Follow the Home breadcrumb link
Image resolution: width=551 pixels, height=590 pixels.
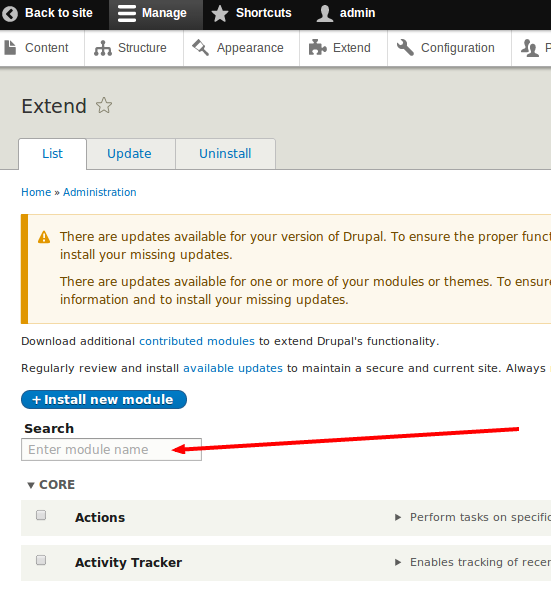pyautogui.click(x=36, y=192)
